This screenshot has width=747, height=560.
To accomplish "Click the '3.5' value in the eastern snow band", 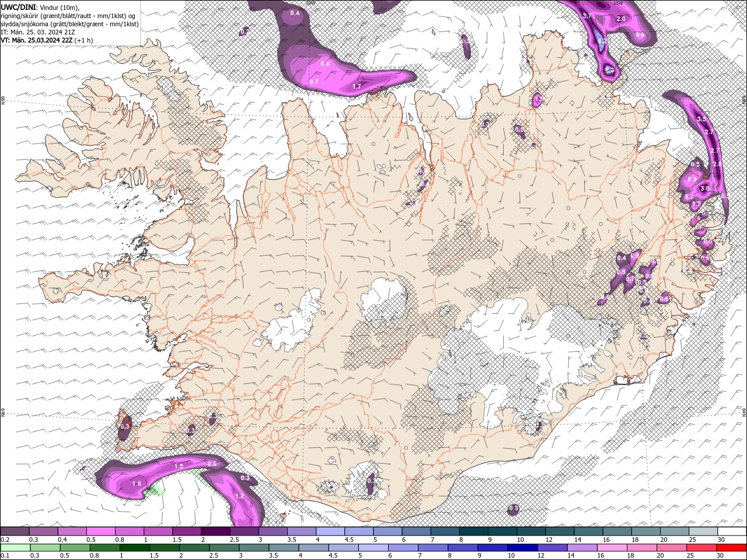I will click(701, 119).
